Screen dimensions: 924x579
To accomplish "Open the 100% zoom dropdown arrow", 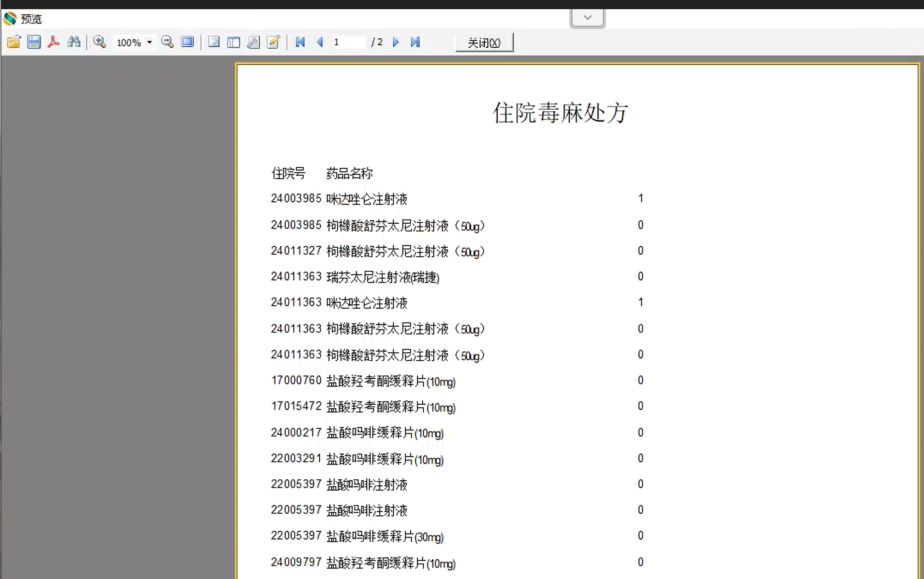I will 149,42.
